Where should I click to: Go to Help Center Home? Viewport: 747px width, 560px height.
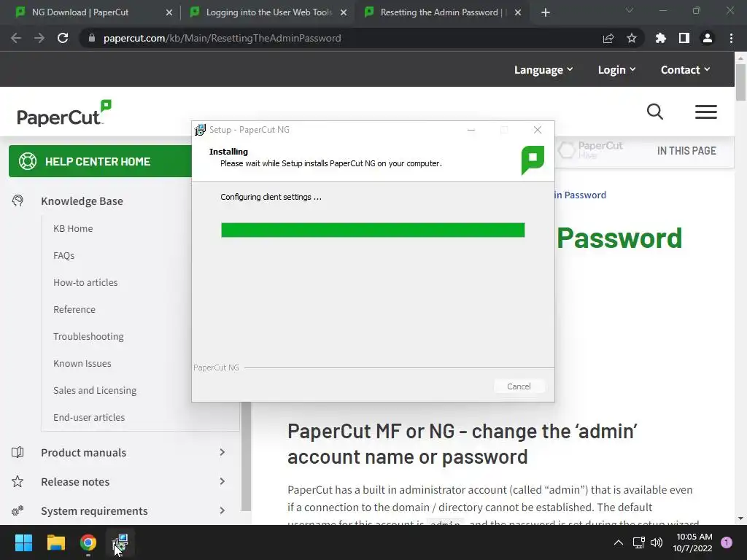(x=100, y=161)
